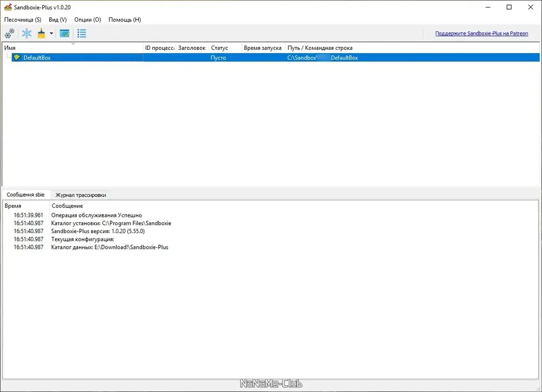The height and width of the screenshot is (392, 542).
Task: Click the Sandboxie-Plus title bar icon
Action: pos(8,7)
